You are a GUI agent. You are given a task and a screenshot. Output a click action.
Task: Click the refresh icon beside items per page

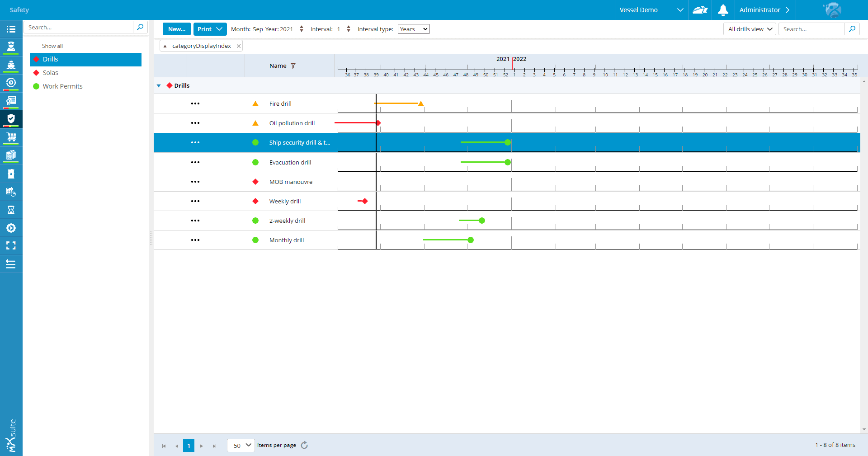click(x=304, y=445)
